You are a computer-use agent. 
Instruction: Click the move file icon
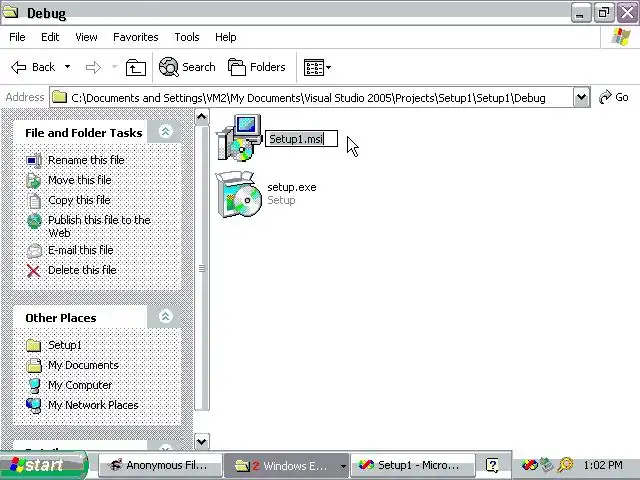[x=33, y=180]
